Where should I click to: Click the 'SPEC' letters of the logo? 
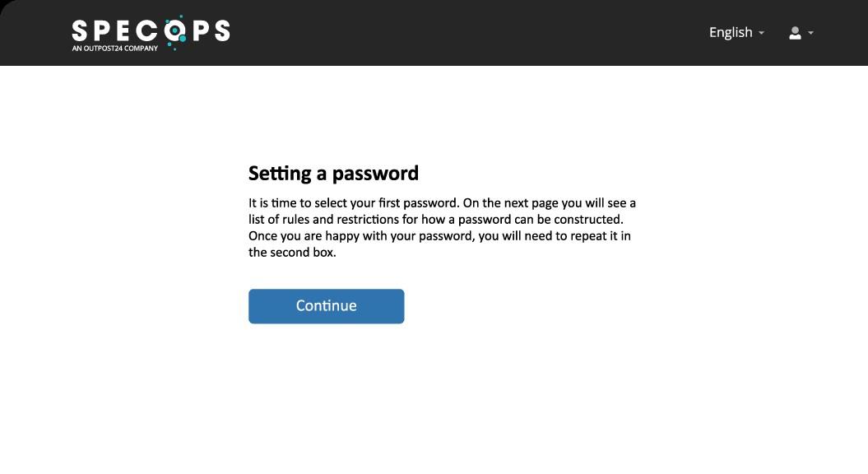[x=115, y=31]
